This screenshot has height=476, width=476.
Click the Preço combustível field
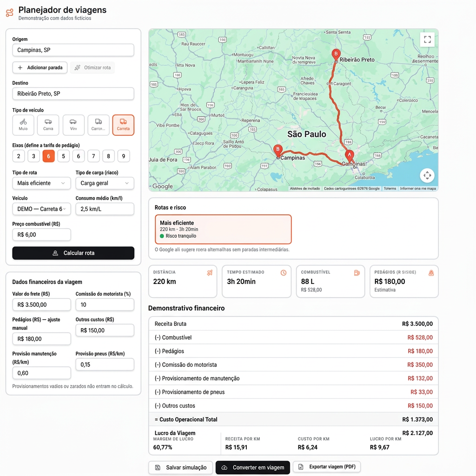(41, 235)
